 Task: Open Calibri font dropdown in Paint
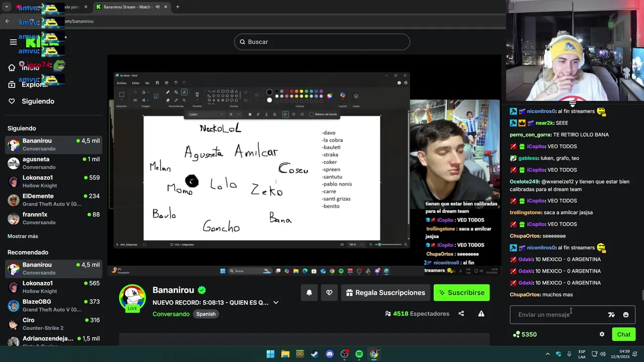click(206, 114)
